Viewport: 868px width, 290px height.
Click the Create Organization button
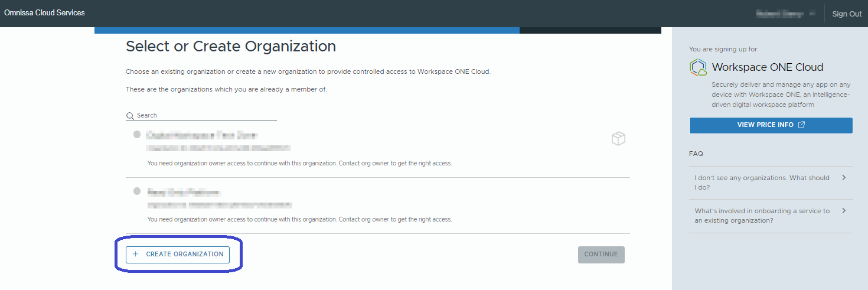[x=178, y=255]
